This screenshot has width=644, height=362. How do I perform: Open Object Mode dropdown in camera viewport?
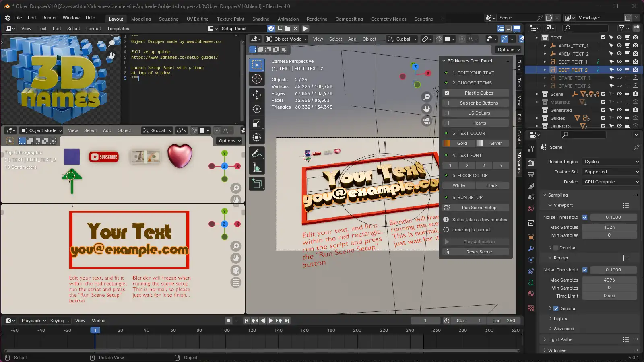287,39
